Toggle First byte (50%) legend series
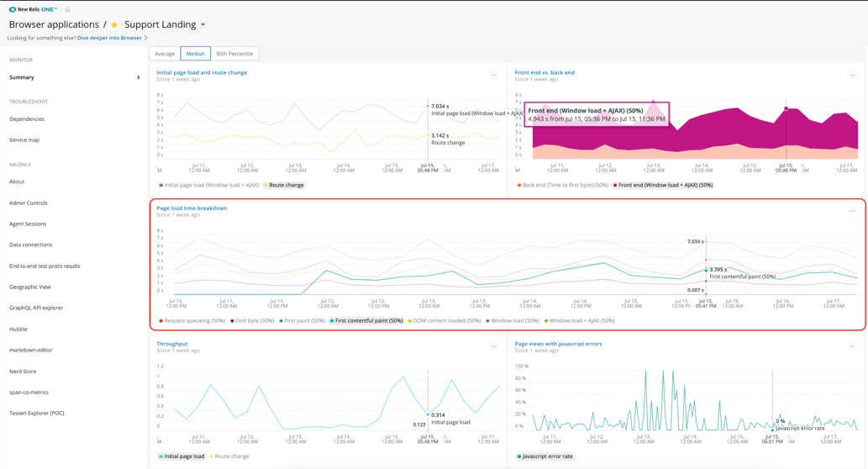The image size is (868, 469). pos(252,321)
